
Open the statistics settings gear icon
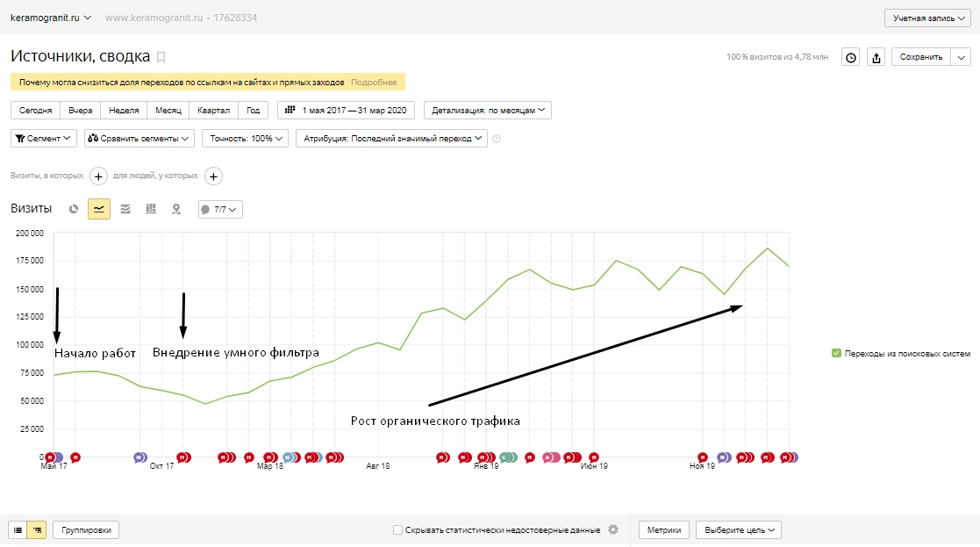click(613, 529)
